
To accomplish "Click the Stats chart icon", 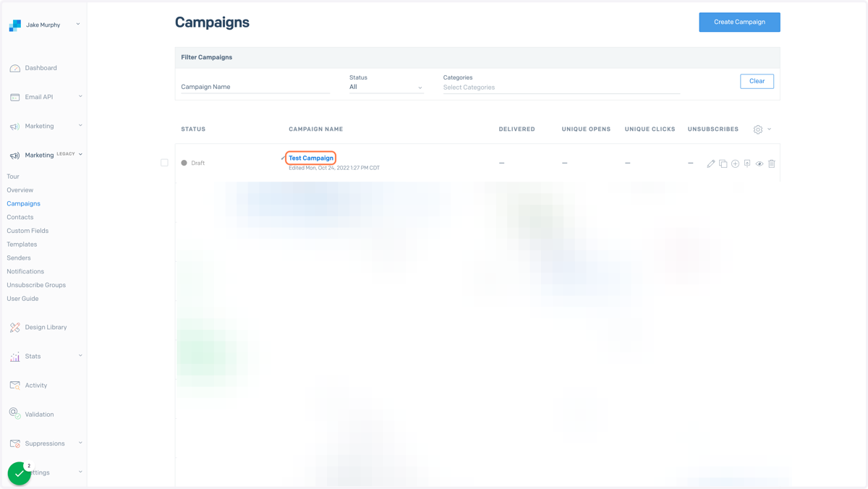I will coord(14,357).
